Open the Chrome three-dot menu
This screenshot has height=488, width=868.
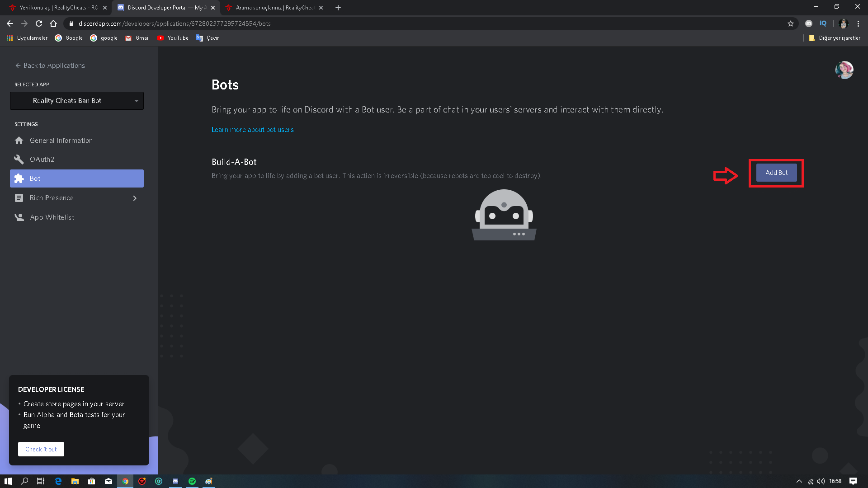[x=858, y=23]
